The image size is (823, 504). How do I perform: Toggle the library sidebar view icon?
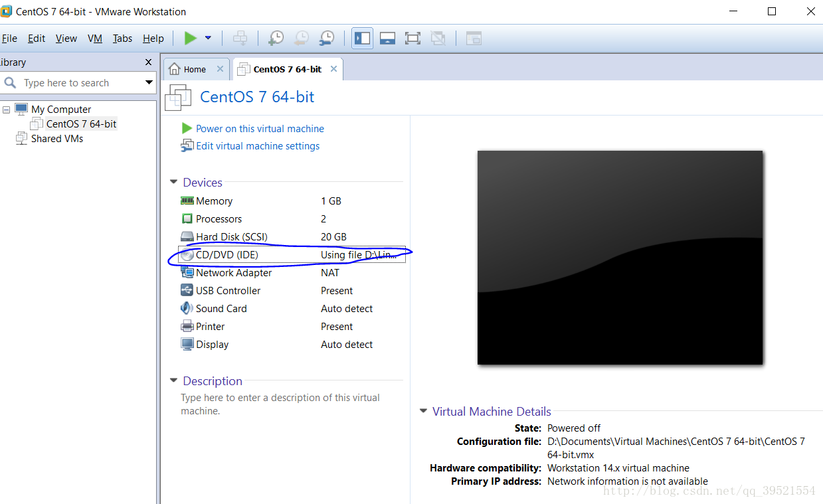click(x=363, y=38)
